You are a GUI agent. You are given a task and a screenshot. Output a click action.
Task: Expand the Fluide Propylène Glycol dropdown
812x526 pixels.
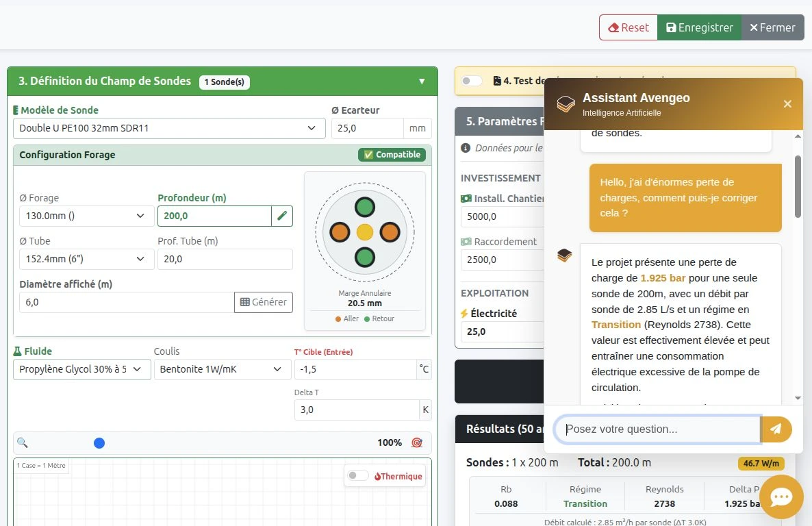pyautogui.click(x=81, y=369)
